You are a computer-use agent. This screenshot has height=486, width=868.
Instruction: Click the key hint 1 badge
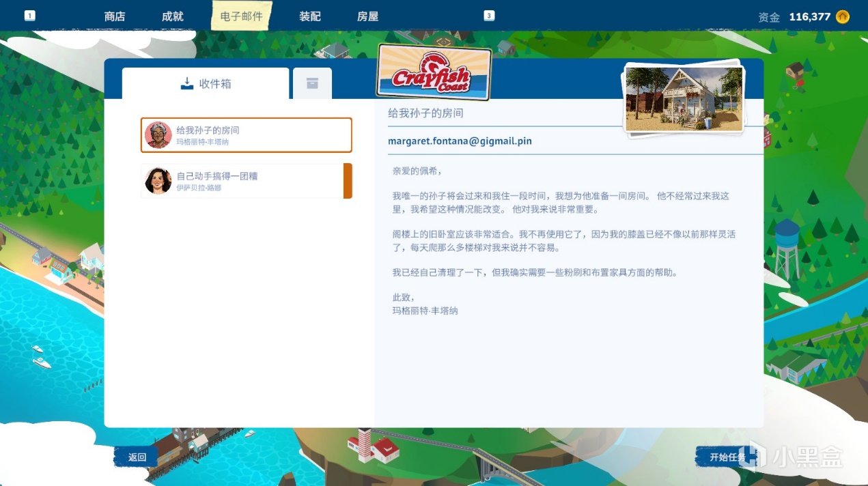pos(30,16)
